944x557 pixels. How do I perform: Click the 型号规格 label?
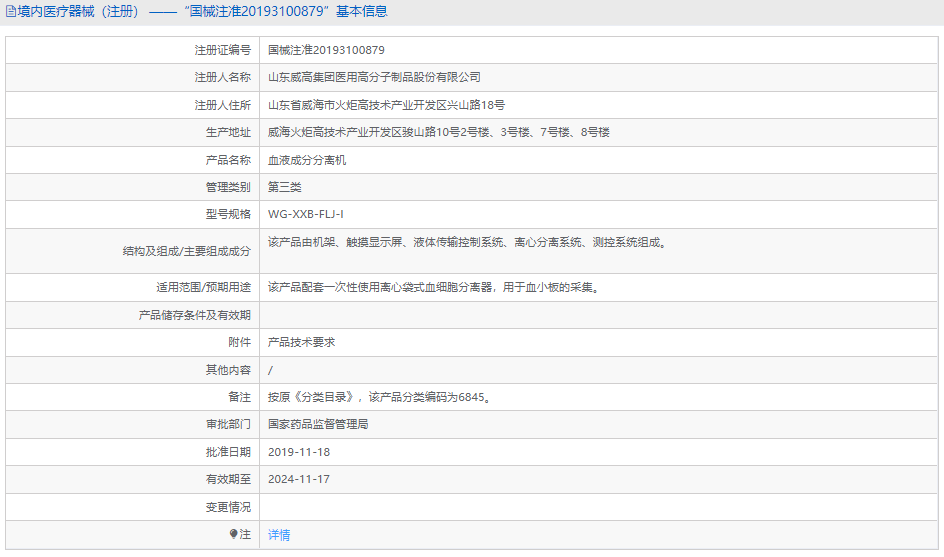coord(228,214)
